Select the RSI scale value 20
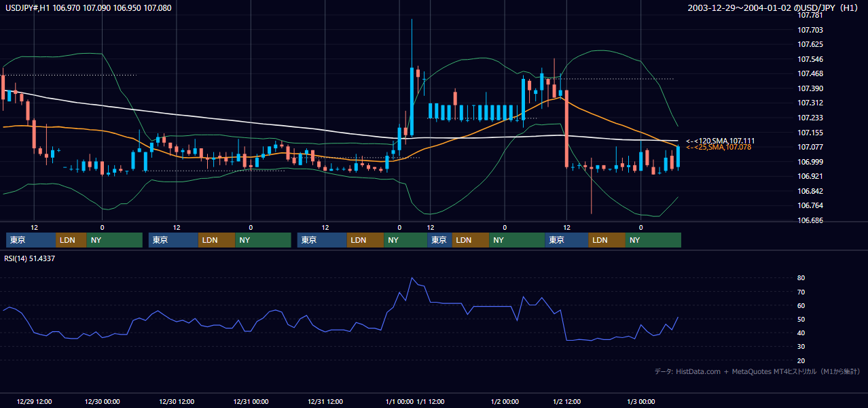The width and height of the screenshot is (868, 408). point(801,360)
